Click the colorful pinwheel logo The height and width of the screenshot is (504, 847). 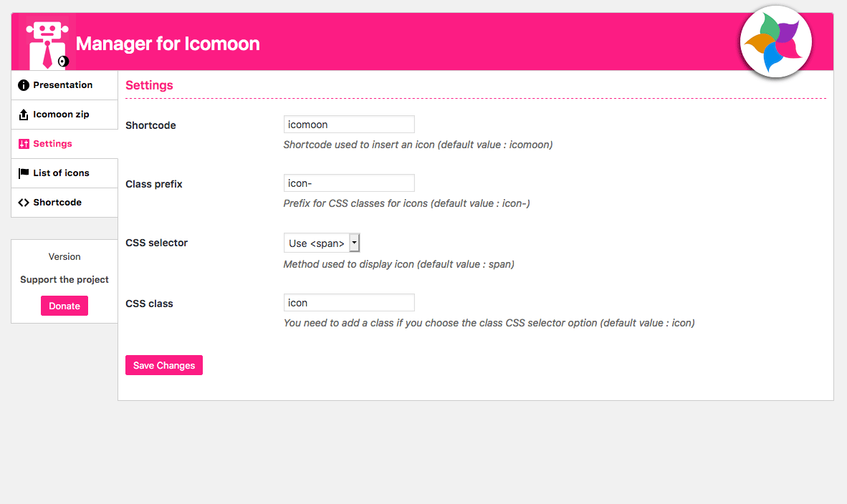(775, 42)
